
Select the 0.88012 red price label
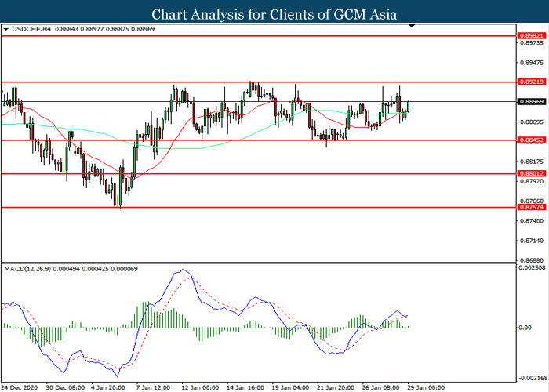pos(530,174)
